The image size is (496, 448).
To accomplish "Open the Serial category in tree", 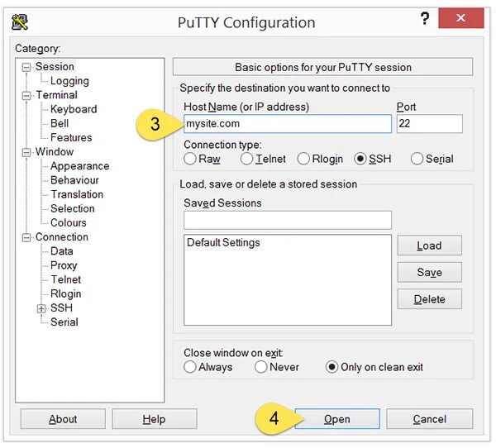I will [64, 322].
